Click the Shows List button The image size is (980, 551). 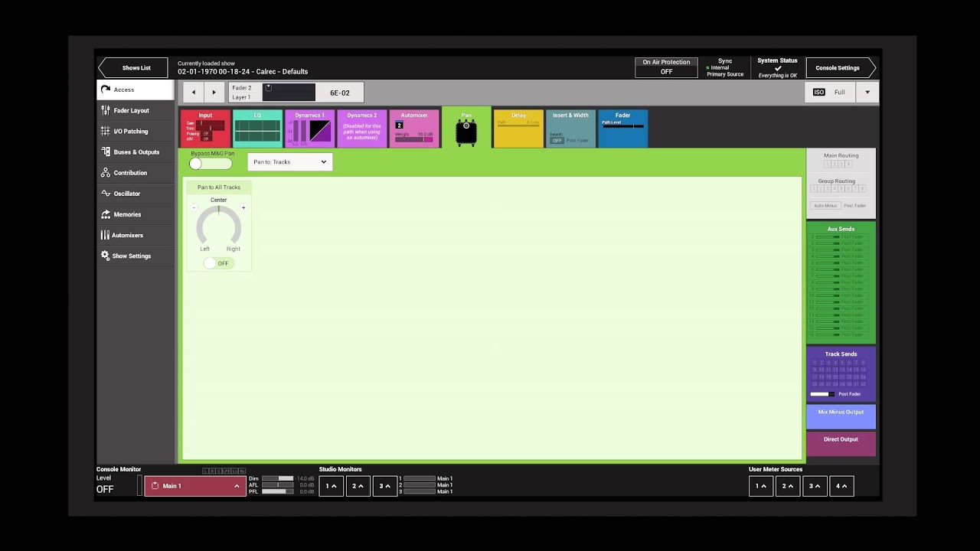click(x=133, y=68)
